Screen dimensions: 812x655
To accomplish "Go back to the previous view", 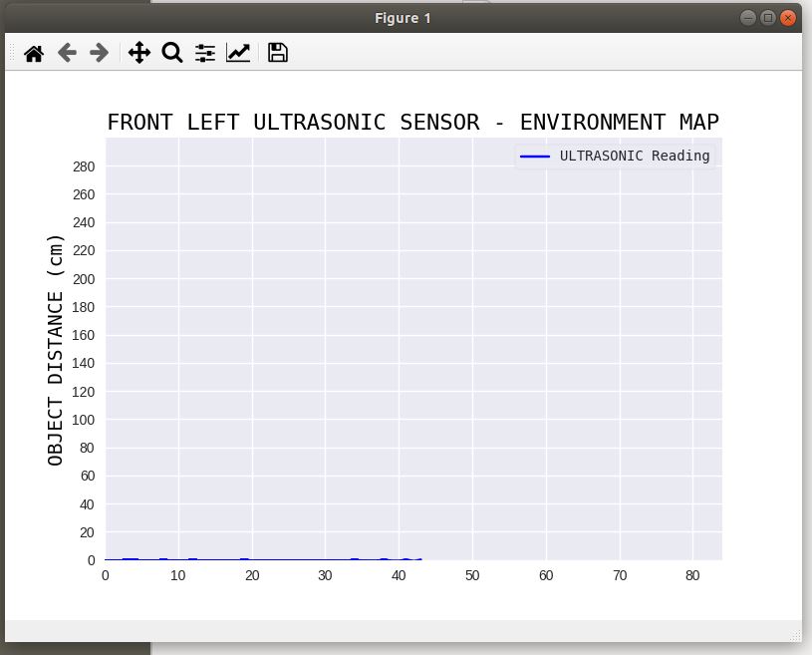I will click(x=67, y=53).
